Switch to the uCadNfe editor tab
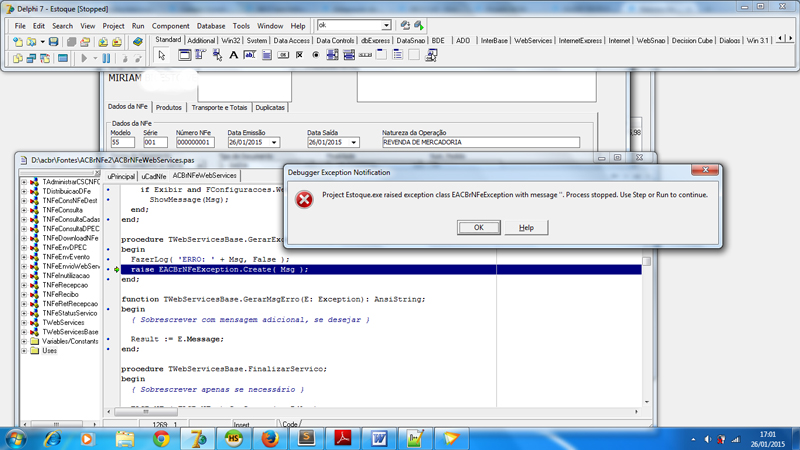Viewport: 800px width, 450px height. (154, 176)
